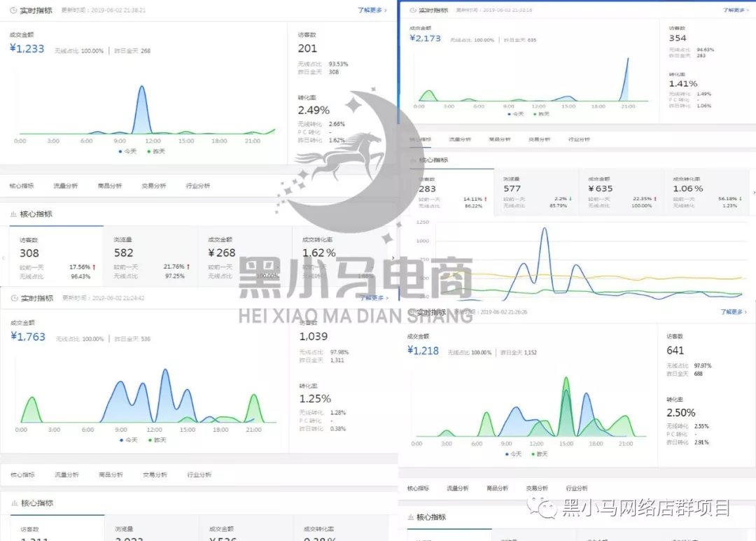Open 核心指标 tab in the ¥1,233 dashboard
Viewport: 756px width, 541px height.
pos(22,185)
